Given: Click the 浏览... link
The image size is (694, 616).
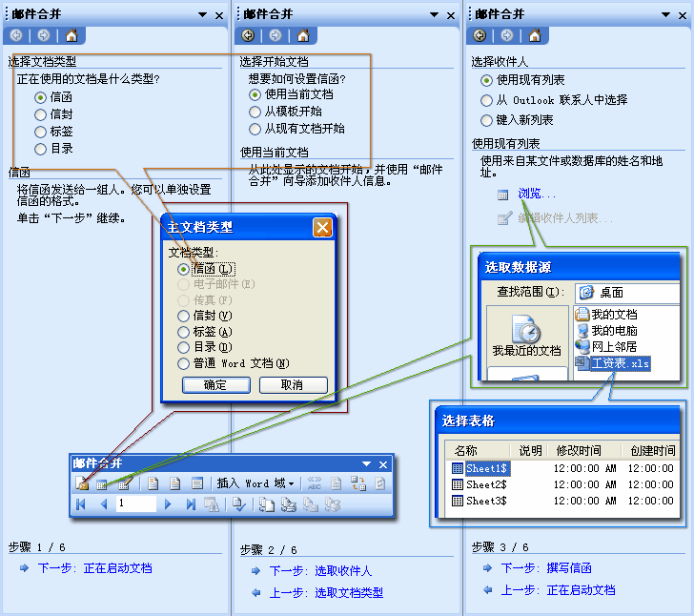Looking at the screenshot, I should (x=537, y=195).
